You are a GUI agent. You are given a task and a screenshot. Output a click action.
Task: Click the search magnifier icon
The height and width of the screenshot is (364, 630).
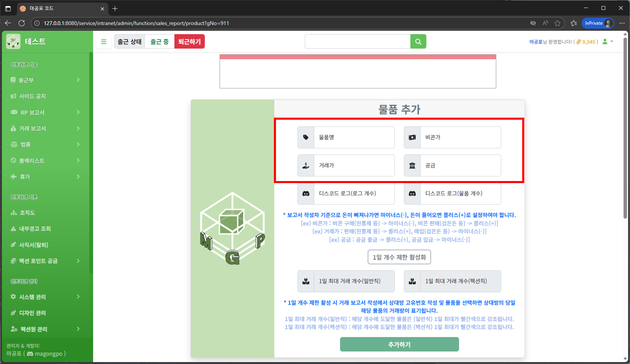(x=418, y=41)
